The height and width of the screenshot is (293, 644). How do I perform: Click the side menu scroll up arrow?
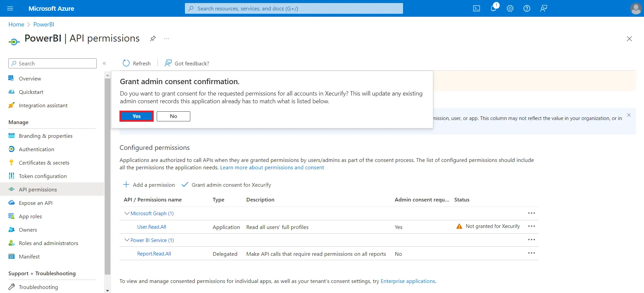(x=107, y=75)
